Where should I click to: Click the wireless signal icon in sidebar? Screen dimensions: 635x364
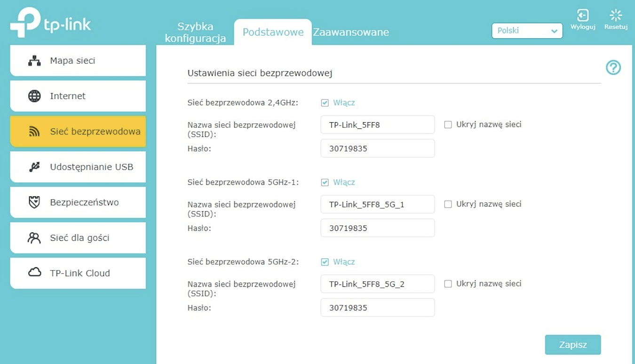[34, 132]
